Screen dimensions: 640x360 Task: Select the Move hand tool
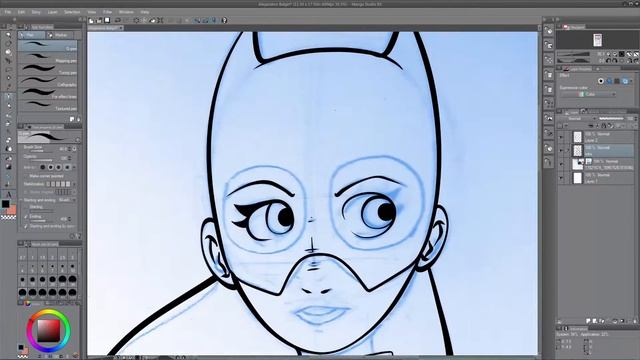[8, 43]
